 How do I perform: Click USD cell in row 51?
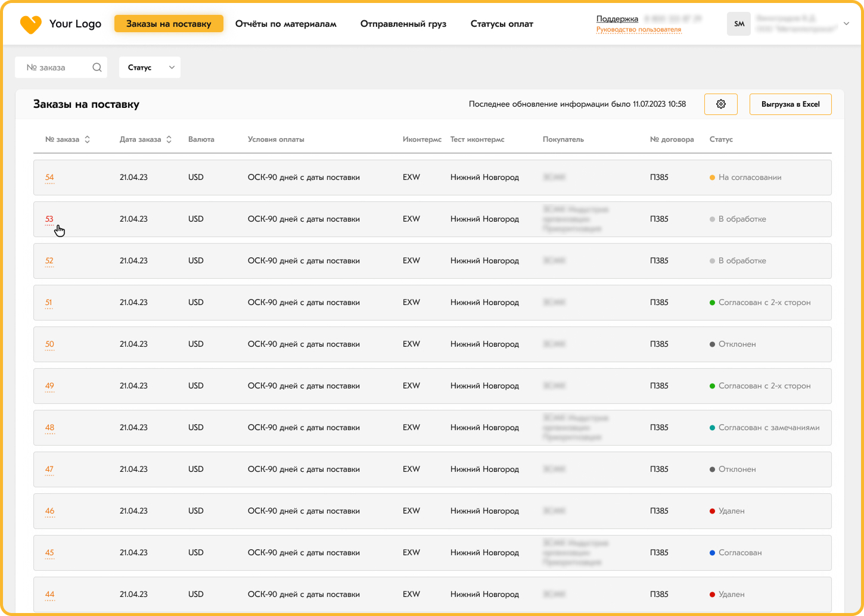click(196, 303)
